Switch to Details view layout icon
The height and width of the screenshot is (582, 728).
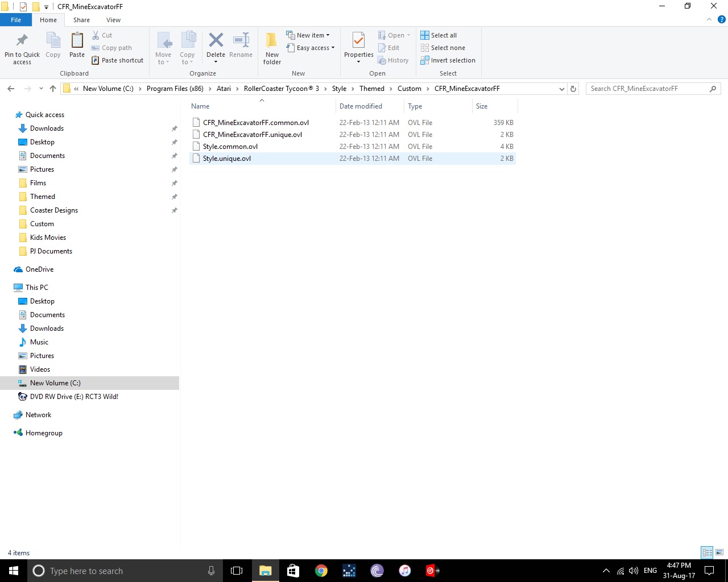[707, 552]
